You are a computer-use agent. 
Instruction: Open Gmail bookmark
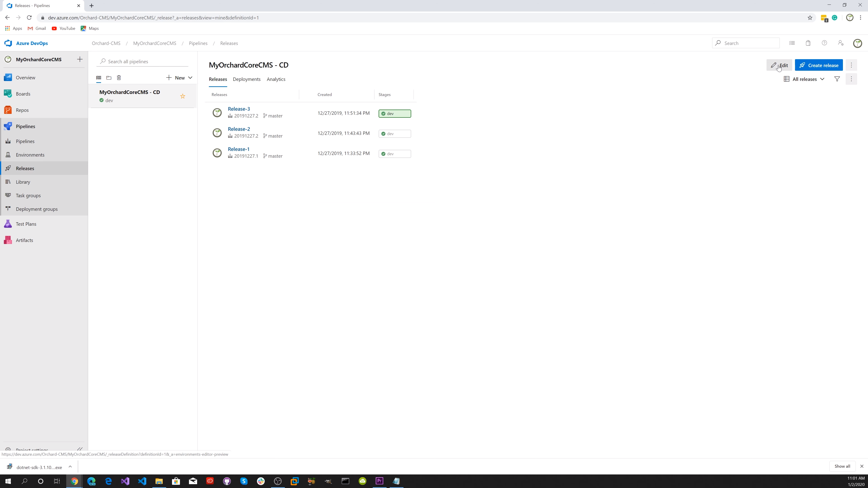pos(37,28)
